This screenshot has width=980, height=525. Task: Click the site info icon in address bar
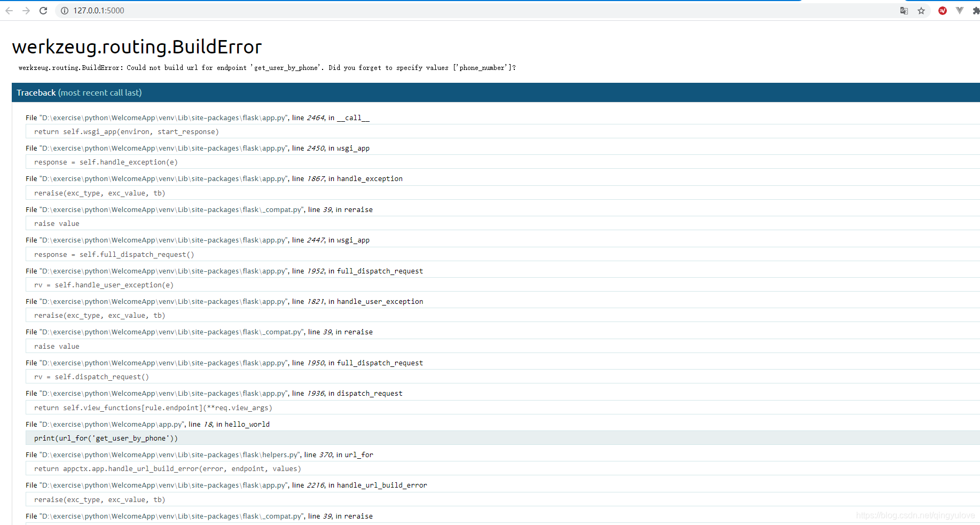tap(65, 11)
